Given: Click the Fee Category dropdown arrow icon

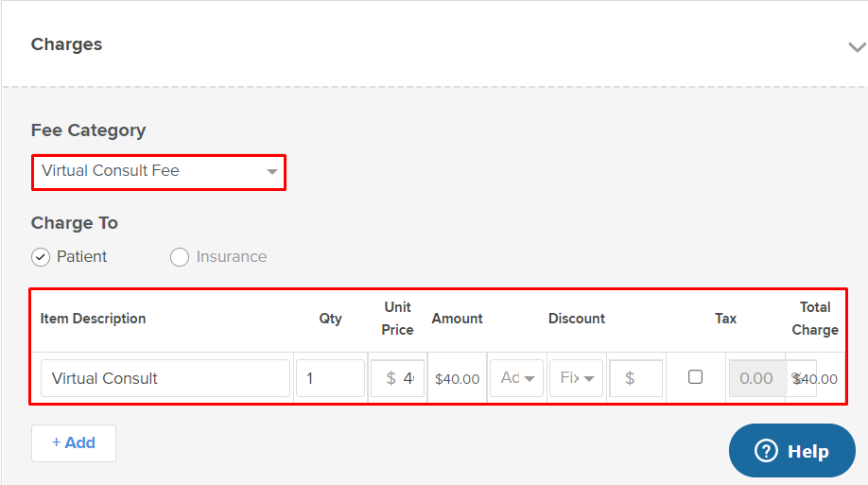Looking at the screenshot, I should click(271, 172).
